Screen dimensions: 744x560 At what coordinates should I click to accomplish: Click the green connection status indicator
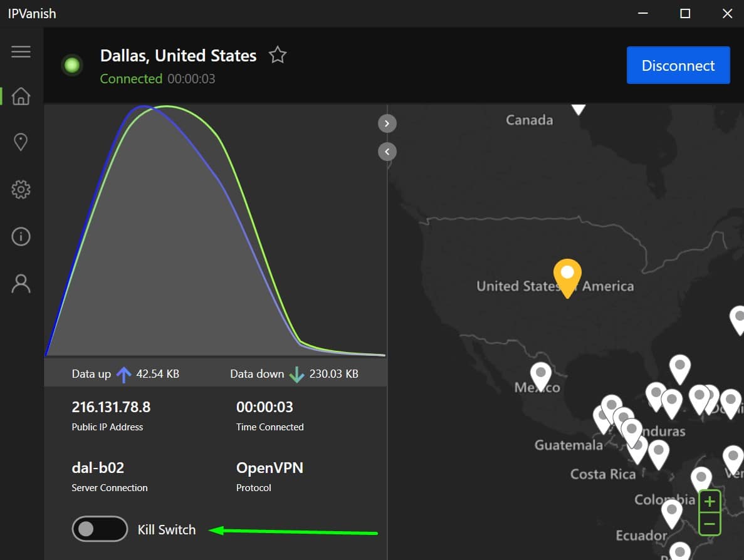pos(72,65)
